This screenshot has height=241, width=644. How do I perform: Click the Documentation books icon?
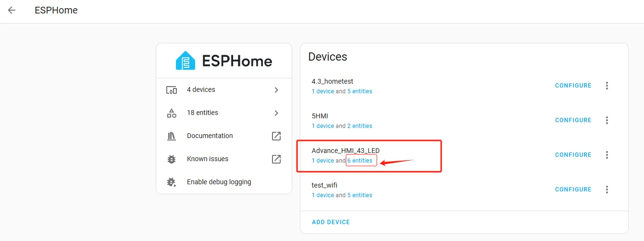tap(172, 136)
